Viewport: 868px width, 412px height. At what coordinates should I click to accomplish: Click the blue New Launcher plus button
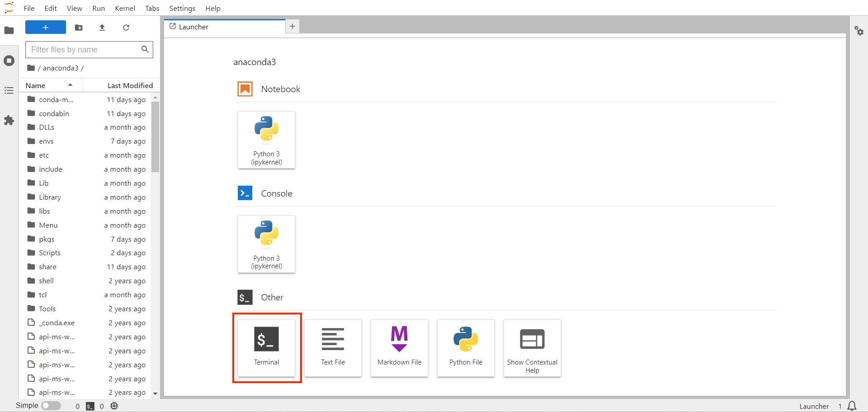(46, 28)
